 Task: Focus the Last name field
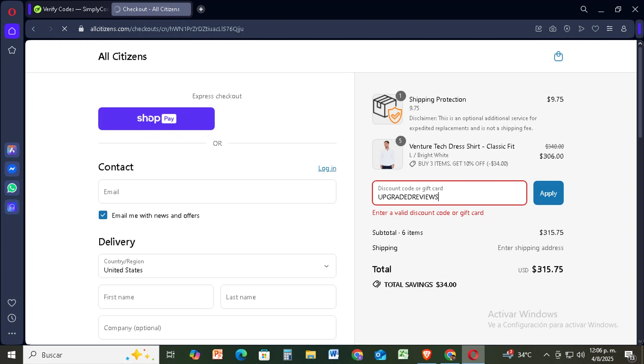[x=278, y=297]
